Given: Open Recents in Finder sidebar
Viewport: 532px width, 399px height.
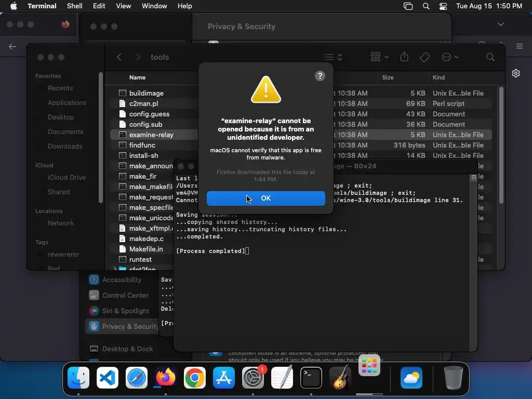Looking at the screenshot, I should 60,88.
